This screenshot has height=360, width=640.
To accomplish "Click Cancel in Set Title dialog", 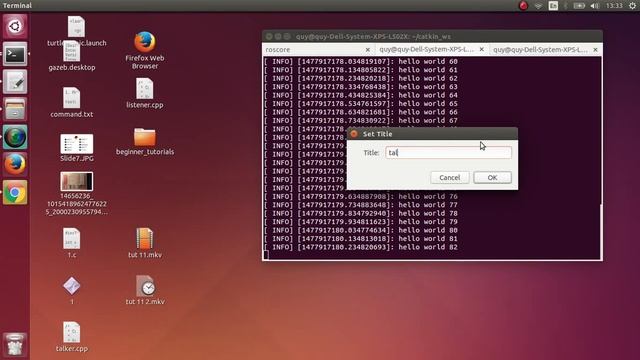I will point(449,178).
